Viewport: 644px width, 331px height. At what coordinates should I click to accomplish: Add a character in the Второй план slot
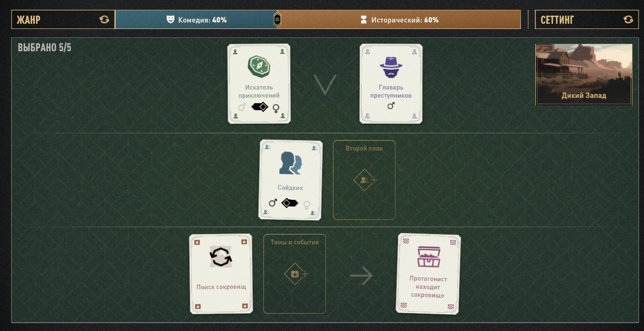(x=364, y=180)
